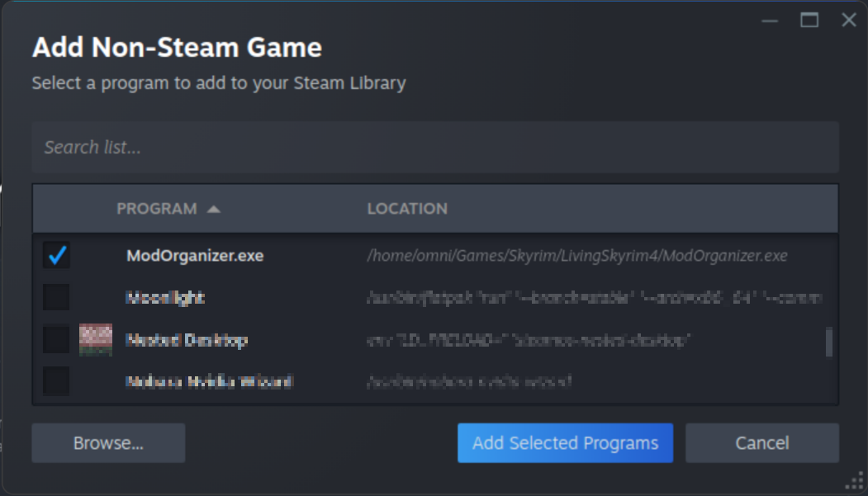Click the program list scrollbar thumb
The image size is (868, 496).
click(x=828, y=342)
